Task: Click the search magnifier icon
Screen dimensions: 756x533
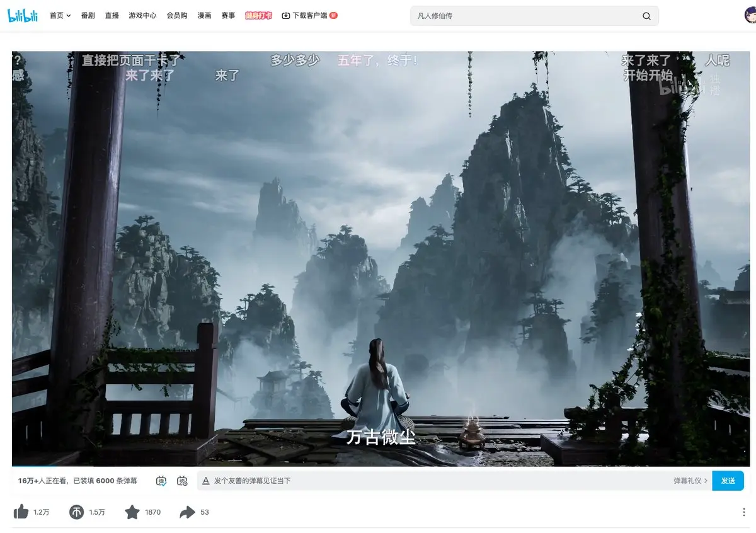Action: (x=646, y=16)
